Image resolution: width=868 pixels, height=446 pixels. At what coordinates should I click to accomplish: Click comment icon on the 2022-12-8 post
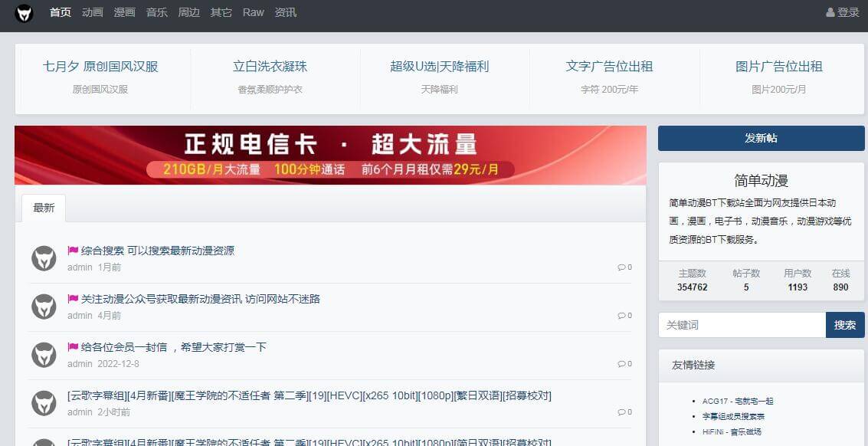[x=621, y=364]
